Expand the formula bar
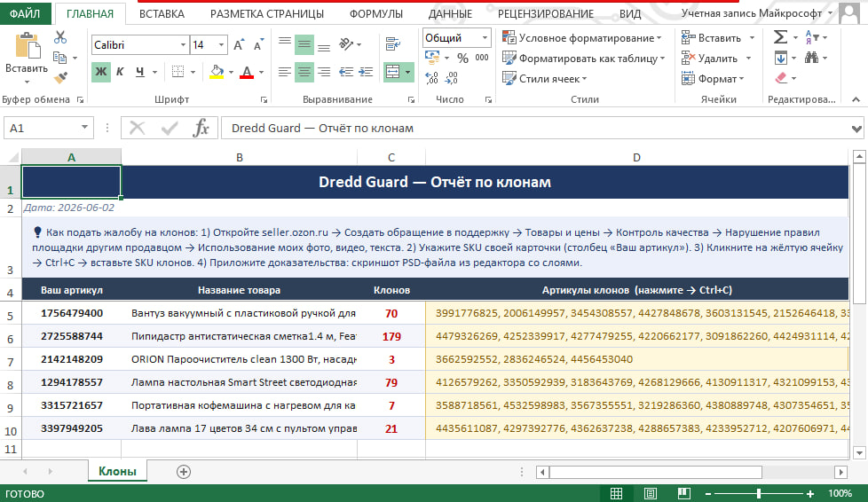The height and width of the screenshot is (502, 868). (x=856, y=129)
